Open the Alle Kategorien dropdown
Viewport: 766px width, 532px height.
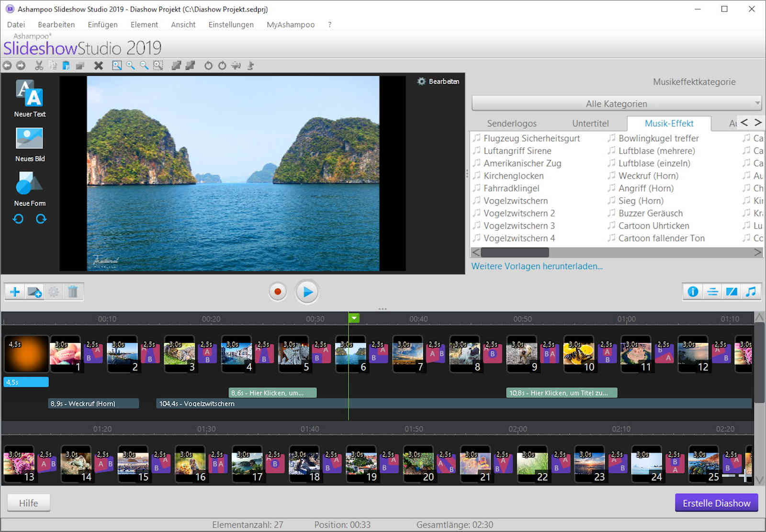[617, 103]
